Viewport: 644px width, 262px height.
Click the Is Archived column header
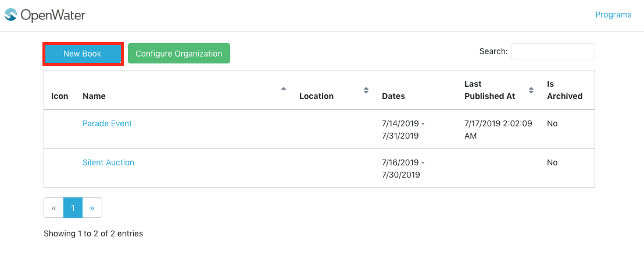(565, 90)
